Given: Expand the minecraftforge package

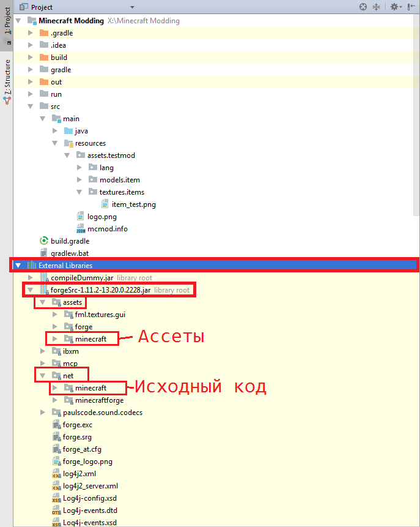Looking at the screenshot, I should click(55, 400).
